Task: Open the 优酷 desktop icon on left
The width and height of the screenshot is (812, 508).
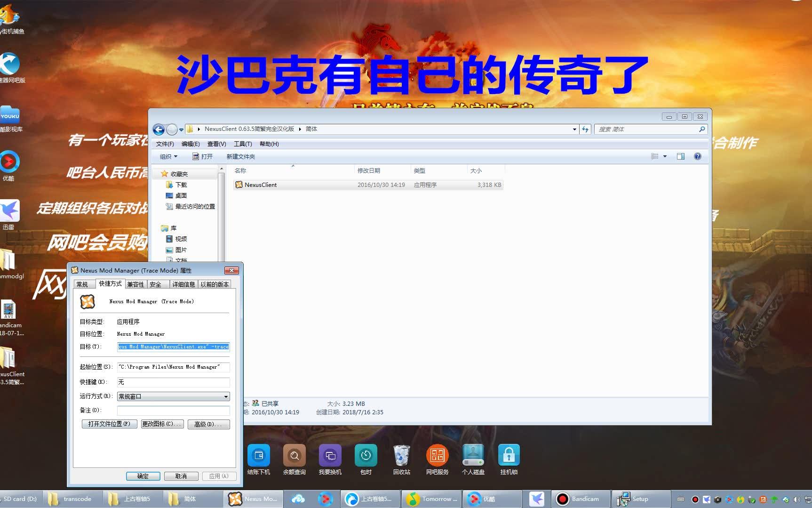Action: coord(9,165)
